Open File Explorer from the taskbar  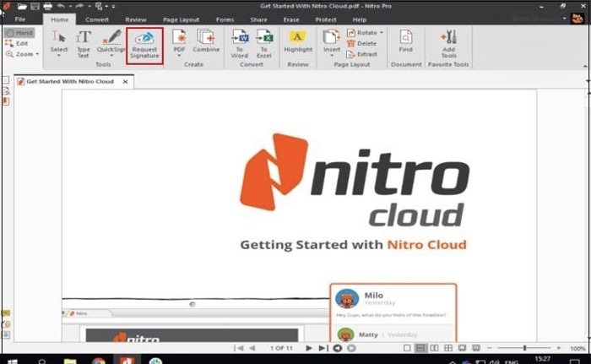pyautogui.click(x=70, y=361)
